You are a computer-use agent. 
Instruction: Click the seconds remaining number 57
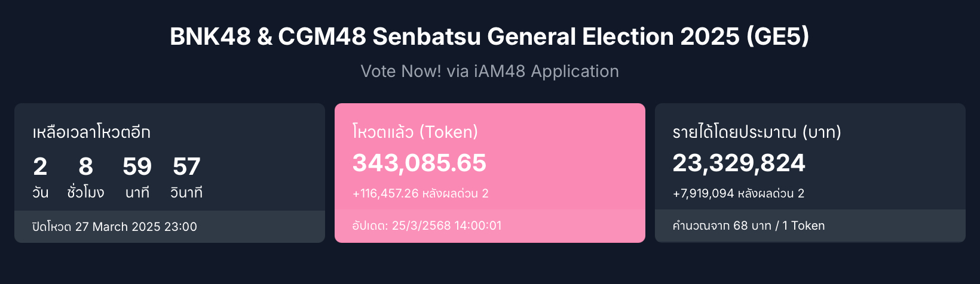pos(186,166)
